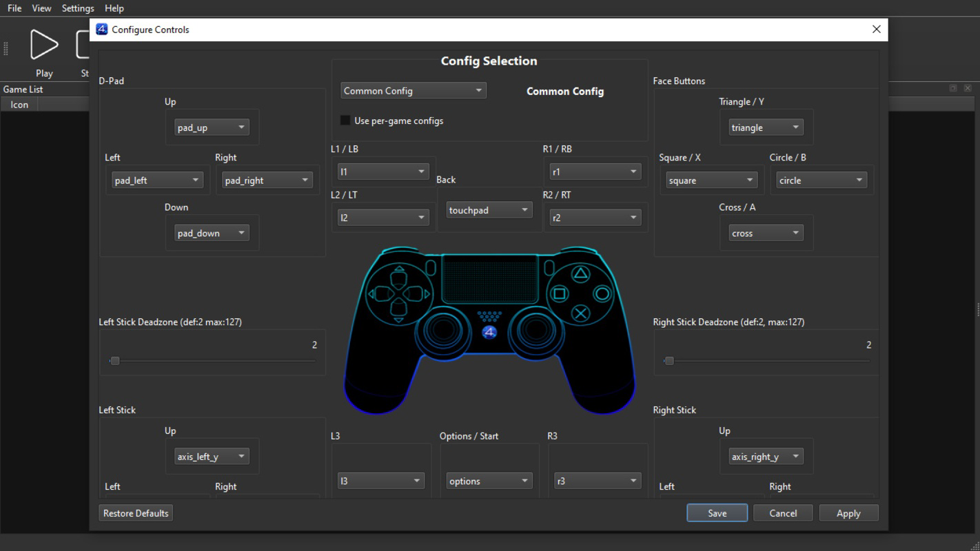Click the touchpad on the controller image
The height and width of the screenshot is (551, 980).
click(489, 278)
